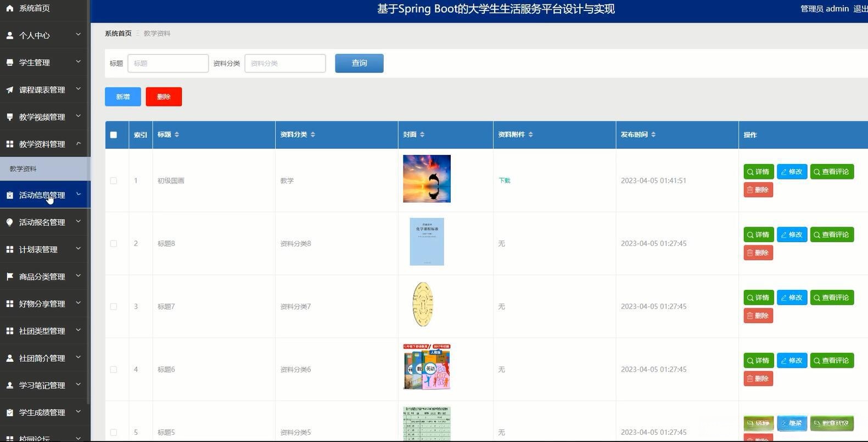The height and width of the screenshot is (442, 868).
Task: Click 查看评论 for 初级国画 row
Action: click(x=832, y=172)
